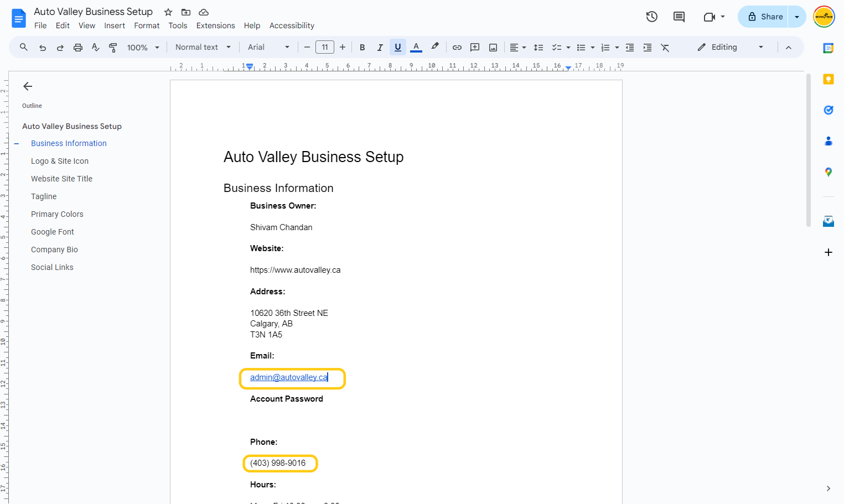The image size is (844, 504).
Task: Open Google Calendar side panel
Action: pyautogui.click(x=829, y=48)
